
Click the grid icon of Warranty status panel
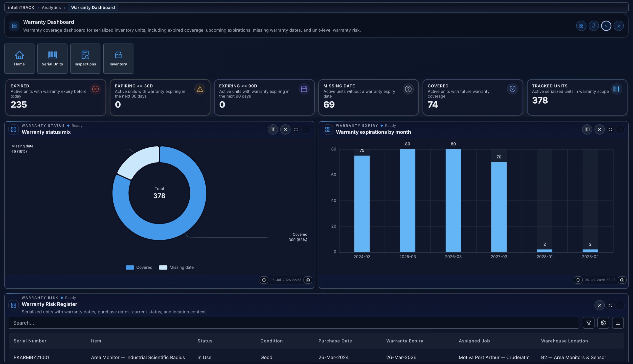pos(14,130)
